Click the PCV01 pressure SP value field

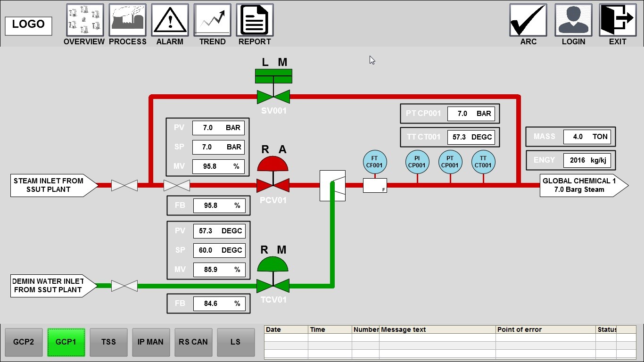pos(218,147)
